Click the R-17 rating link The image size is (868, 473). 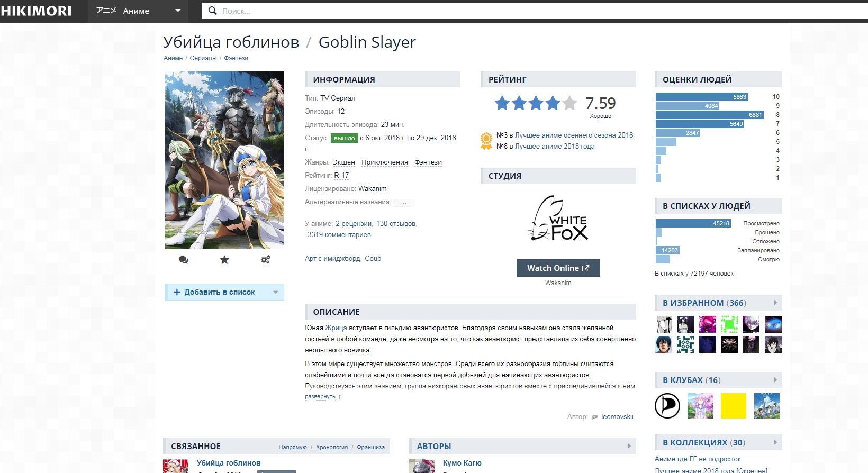pos(341,176)
